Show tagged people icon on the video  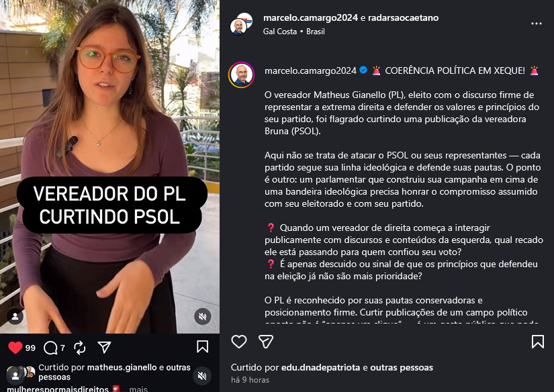coord(15,316)
